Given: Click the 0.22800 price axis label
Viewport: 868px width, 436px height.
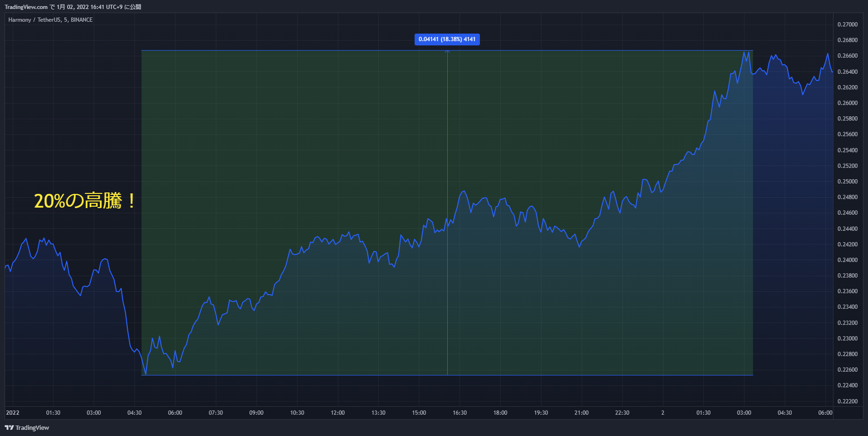Looking at the screenshot, I should coord(848,354).
